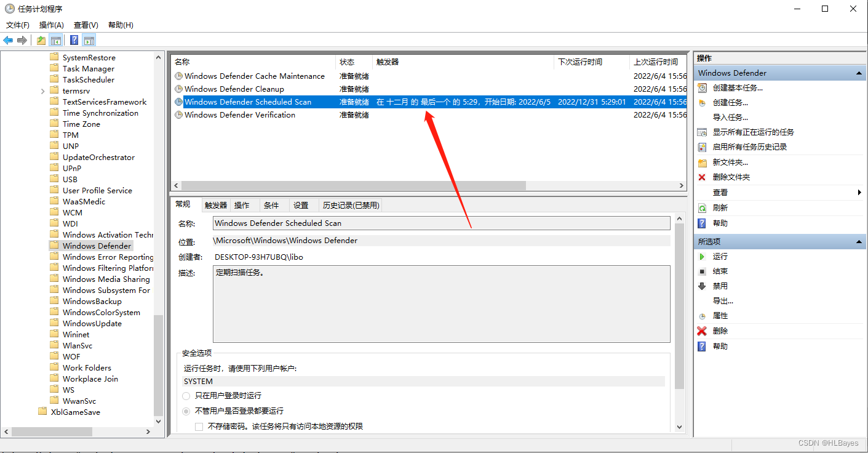Click 属性 action under 所选项
Viewport: 868px width, 453px height.
tap(720, 316)
